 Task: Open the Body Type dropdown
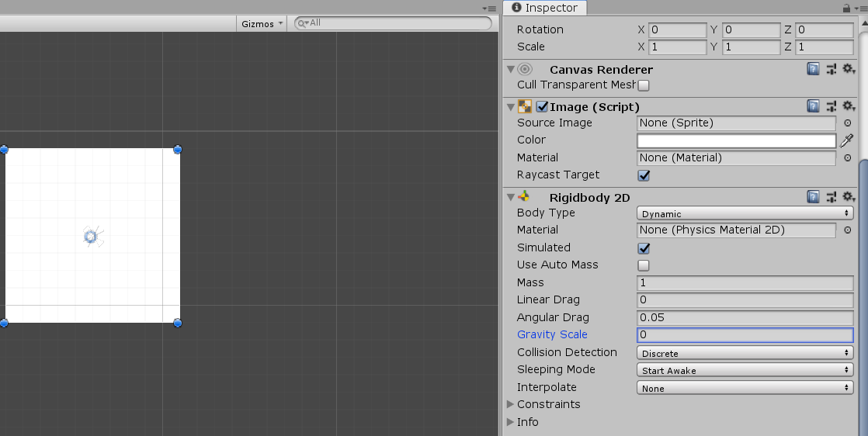tap(745, 213)
